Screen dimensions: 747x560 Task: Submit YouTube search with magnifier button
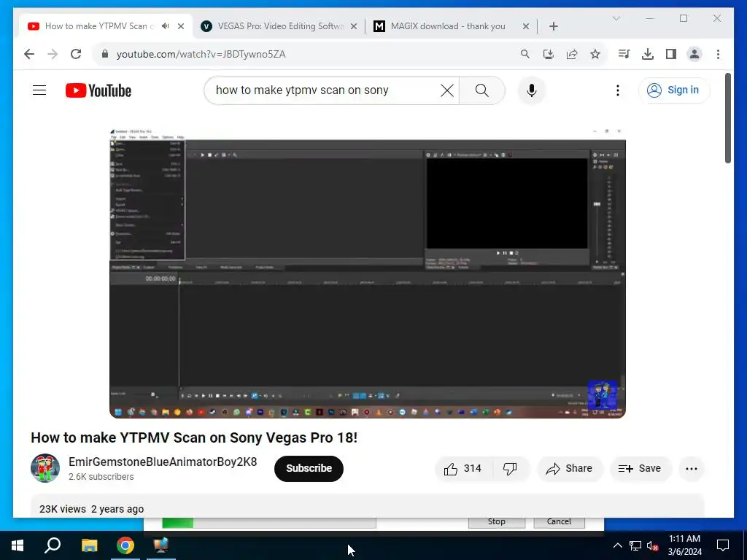pyautogui.click(x=481, y=90)
